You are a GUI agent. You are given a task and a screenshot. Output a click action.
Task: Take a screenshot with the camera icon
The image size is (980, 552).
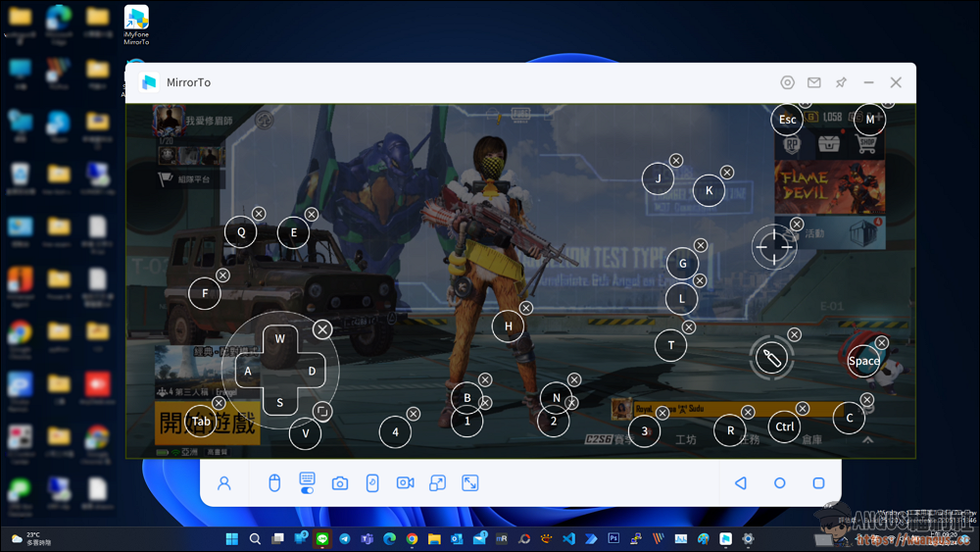tap(340, 483)
